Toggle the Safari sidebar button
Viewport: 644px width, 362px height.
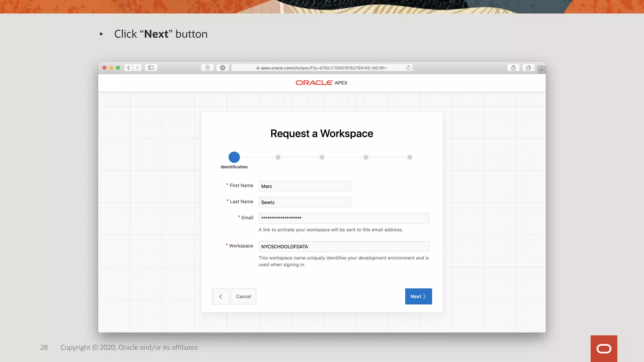(x=151, y=68)
